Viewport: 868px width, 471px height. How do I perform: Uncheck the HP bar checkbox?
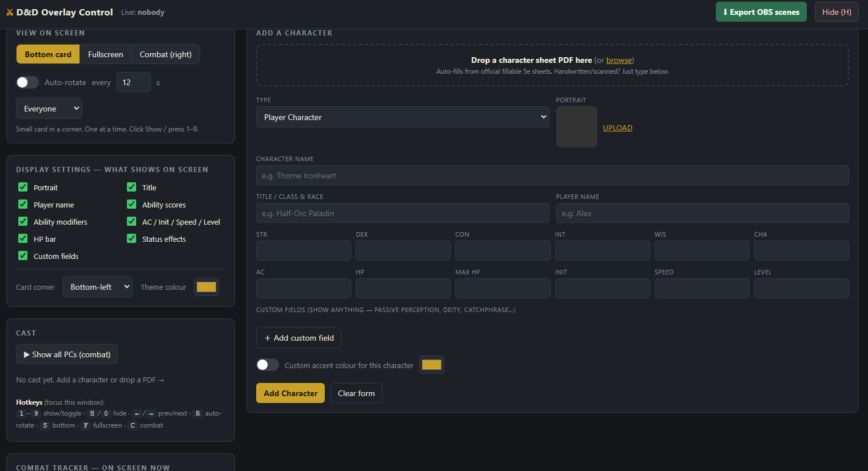coord(23,238)
